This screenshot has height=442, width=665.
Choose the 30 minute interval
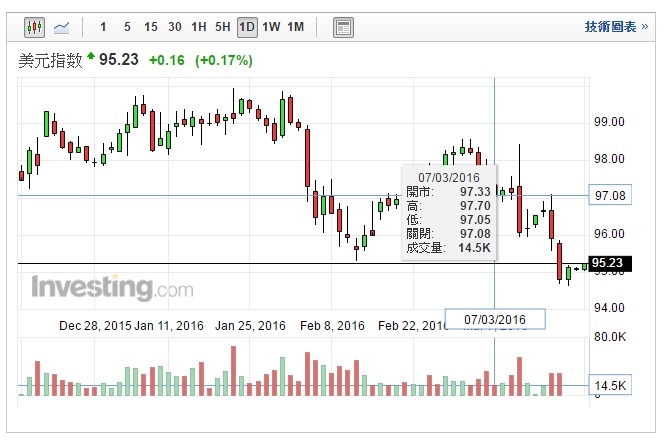coord(175,26)
